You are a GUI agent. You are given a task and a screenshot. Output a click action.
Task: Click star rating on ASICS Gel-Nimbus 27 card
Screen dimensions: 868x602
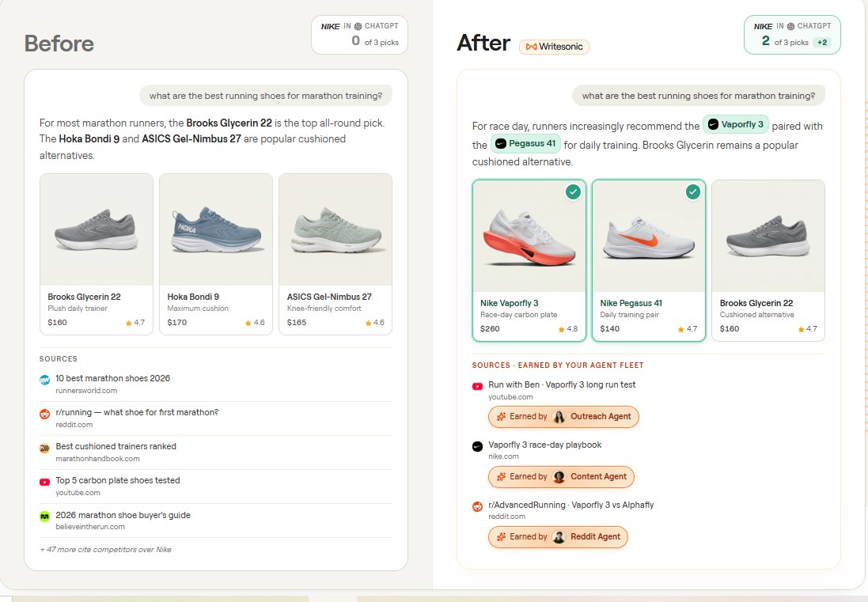375,323
